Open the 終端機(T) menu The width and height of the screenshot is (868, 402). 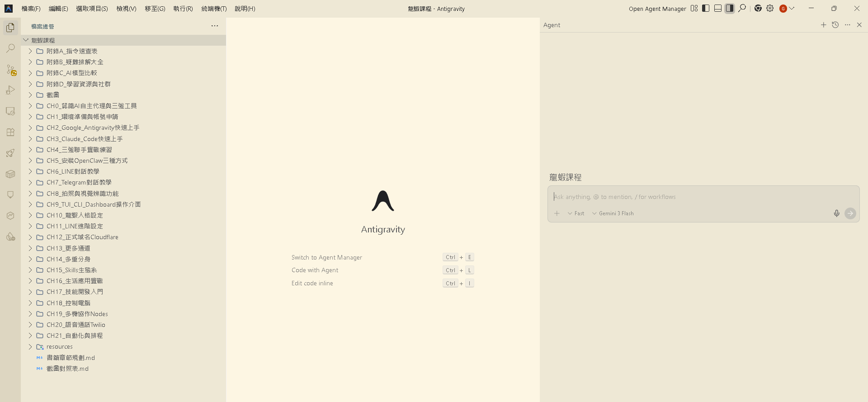point(214,9)
